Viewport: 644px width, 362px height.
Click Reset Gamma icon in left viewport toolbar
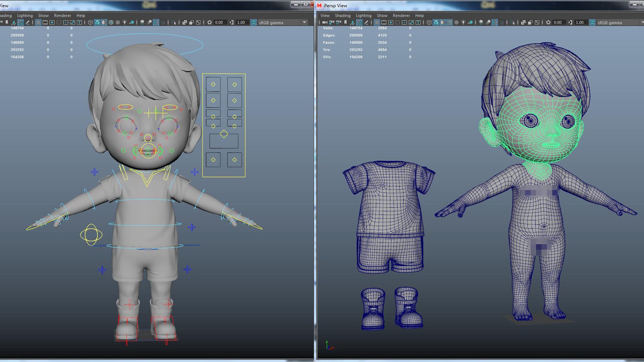[x=231, y=22]
